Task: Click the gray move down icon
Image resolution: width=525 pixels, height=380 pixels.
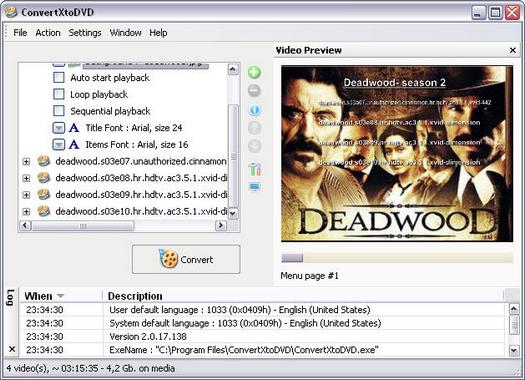Action: tap(254, 146)
